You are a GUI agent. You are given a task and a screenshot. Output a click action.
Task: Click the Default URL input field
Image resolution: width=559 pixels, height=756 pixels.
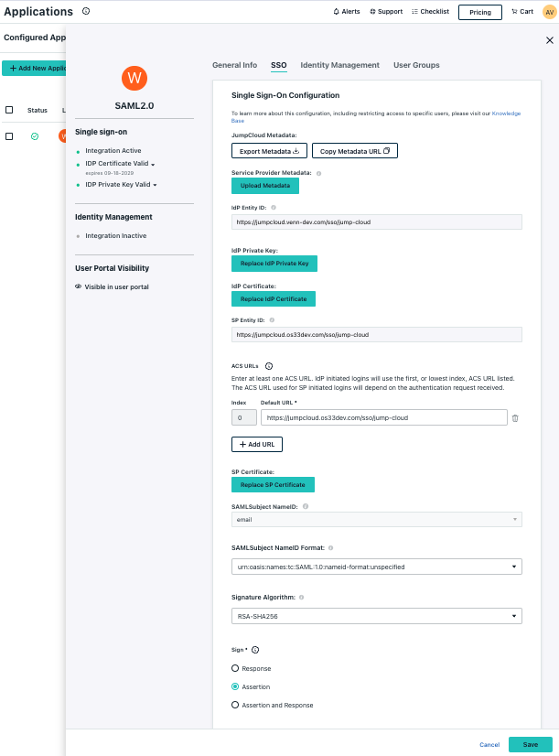tap(383, 417)
